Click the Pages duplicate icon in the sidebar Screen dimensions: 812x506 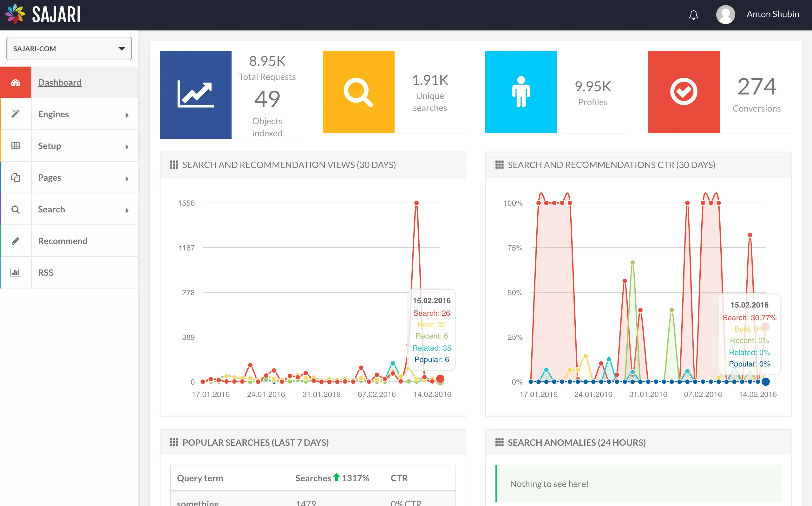[x=16, y=177]
